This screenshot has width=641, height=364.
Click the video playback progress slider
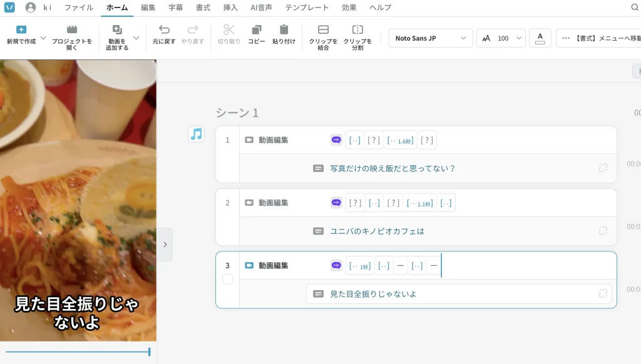coord(78,351)
